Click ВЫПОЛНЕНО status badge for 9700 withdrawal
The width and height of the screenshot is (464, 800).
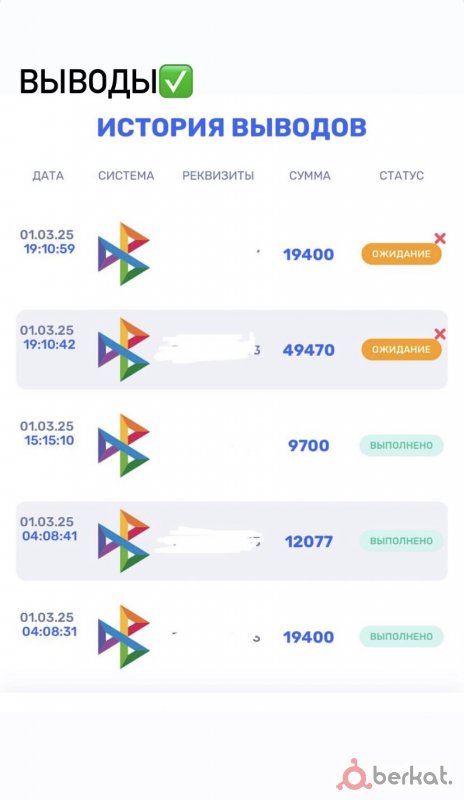pos(401,445)
